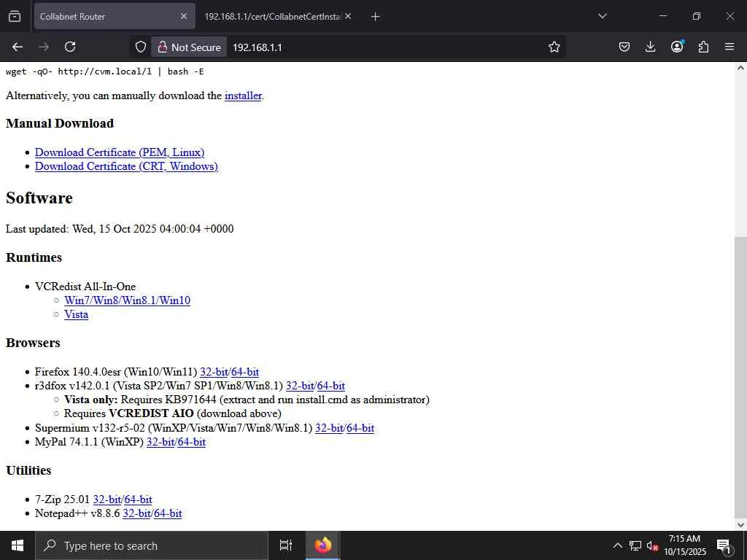Screen dimensions: 747x560
Task: Download Certificate (PEM, Linux)
Action: tap(120, 152)
